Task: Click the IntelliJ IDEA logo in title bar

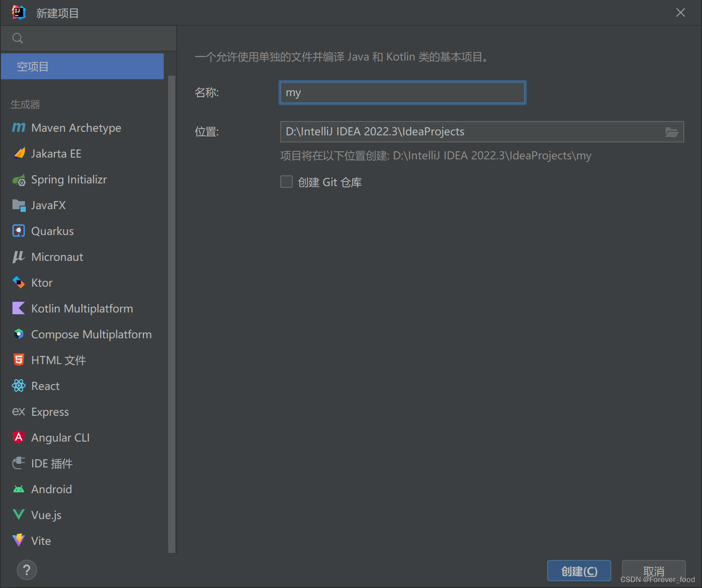Action: click(19, 12)
